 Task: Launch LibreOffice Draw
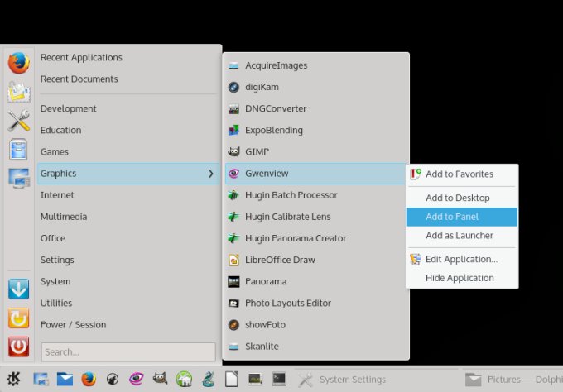(x=315, y=260)
